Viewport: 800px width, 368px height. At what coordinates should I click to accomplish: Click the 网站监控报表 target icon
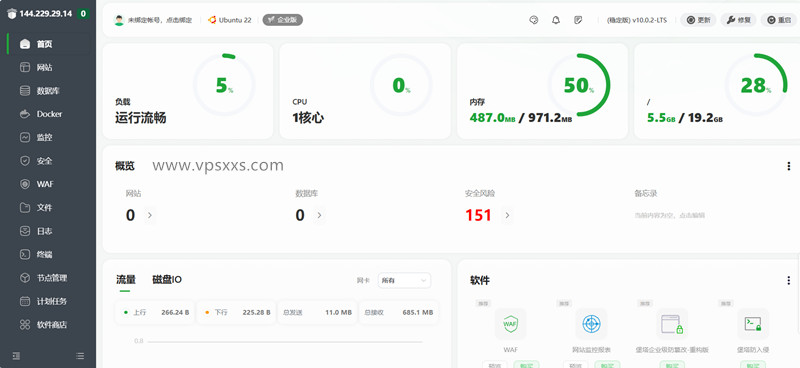(591, 324)
